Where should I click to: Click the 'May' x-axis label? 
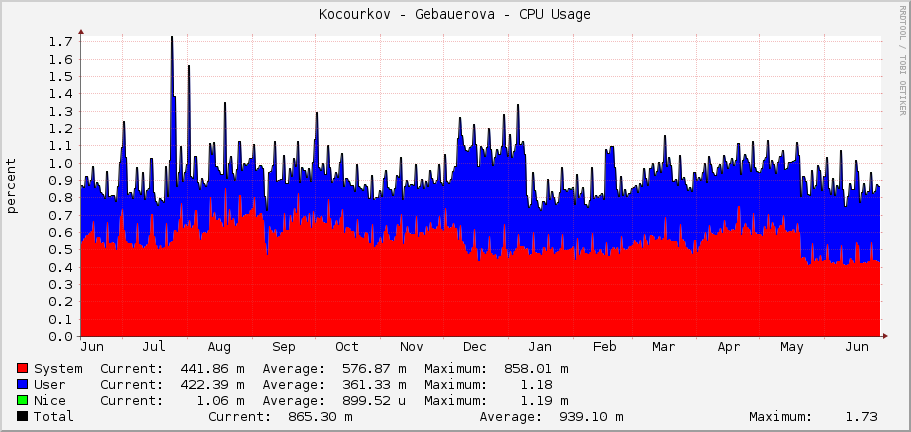(x=792, y=347)
